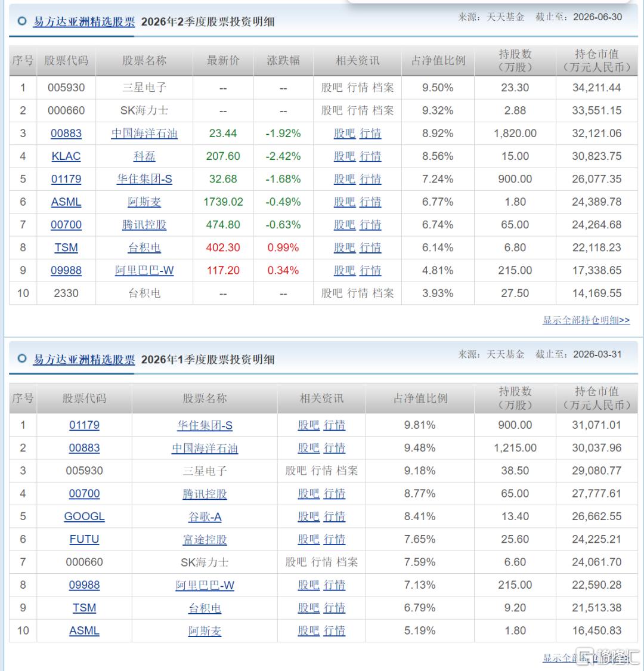The image size is (644, 671).
Task: Open 股吧 link in the KLAC row
Action: (345, 156)
